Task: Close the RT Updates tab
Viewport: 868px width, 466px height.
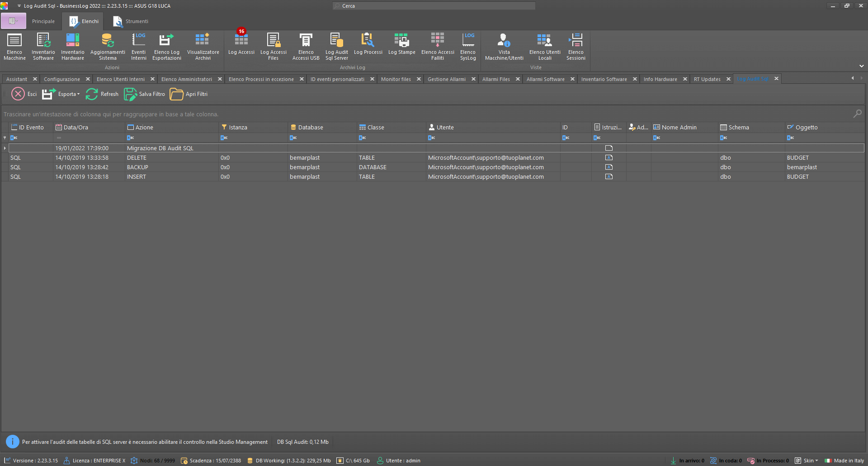Action: [x=728, y=79]
